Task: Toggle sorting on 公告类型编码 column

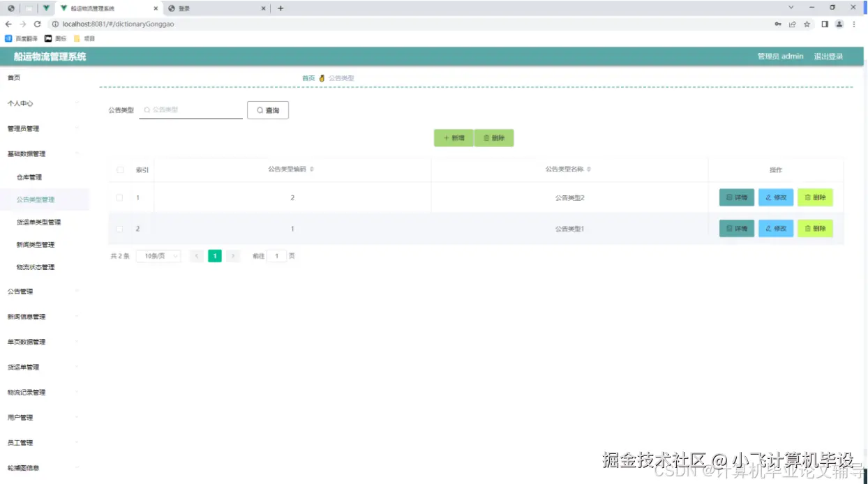Action: [313, 169]
